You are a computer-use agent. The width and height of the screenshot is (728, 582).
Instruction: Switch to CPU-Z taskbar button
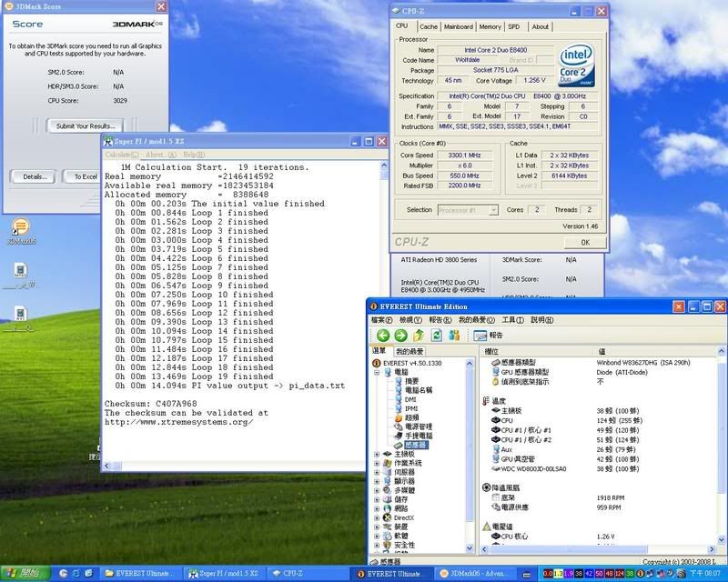pos(307,574)
